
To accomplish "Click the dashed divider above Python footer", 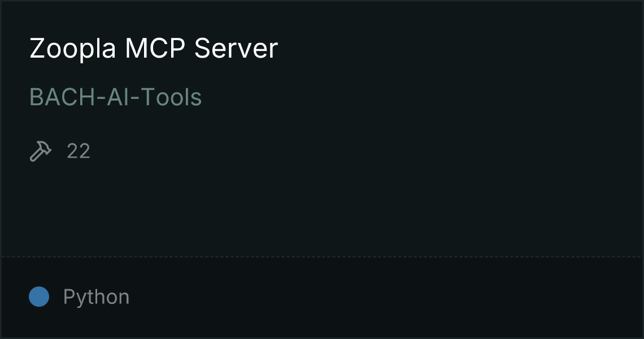I will (x=321, y=257).
